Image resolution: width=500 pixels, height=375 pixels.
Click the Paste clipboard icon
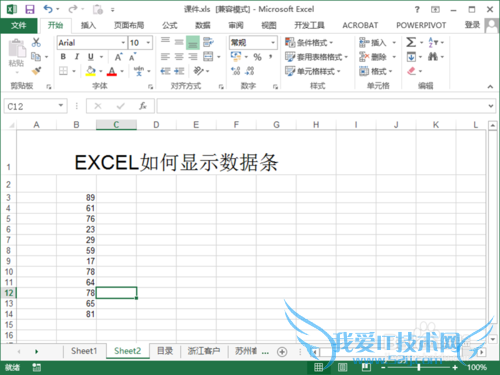point(17,49)
